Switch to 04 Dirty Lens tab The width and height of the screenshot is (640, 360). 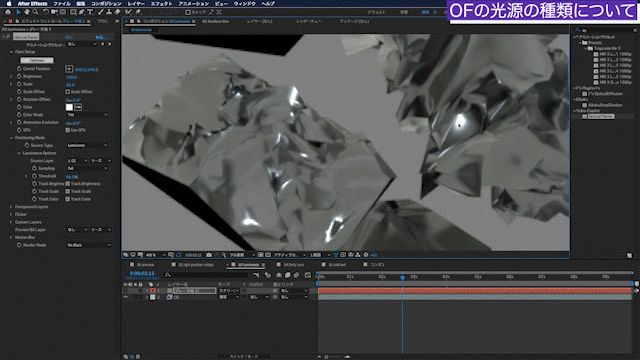pyautogui.click(x=293, y=264)
